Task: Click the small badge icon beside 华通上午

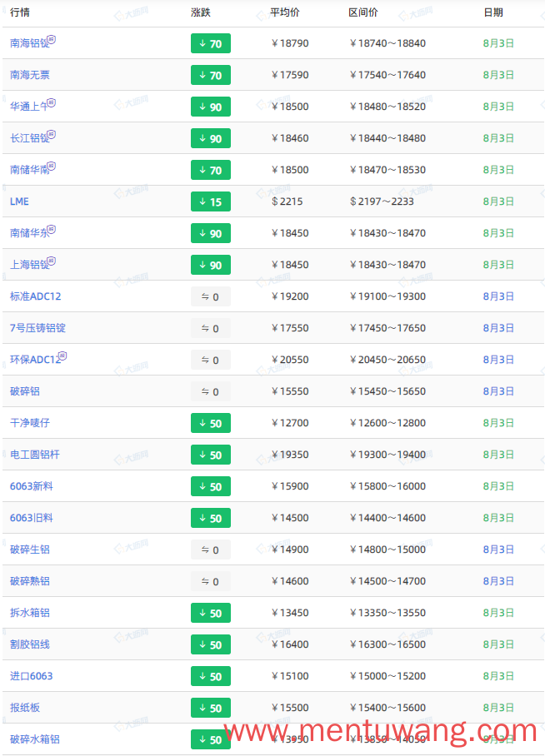Action: tap(51, 102)
